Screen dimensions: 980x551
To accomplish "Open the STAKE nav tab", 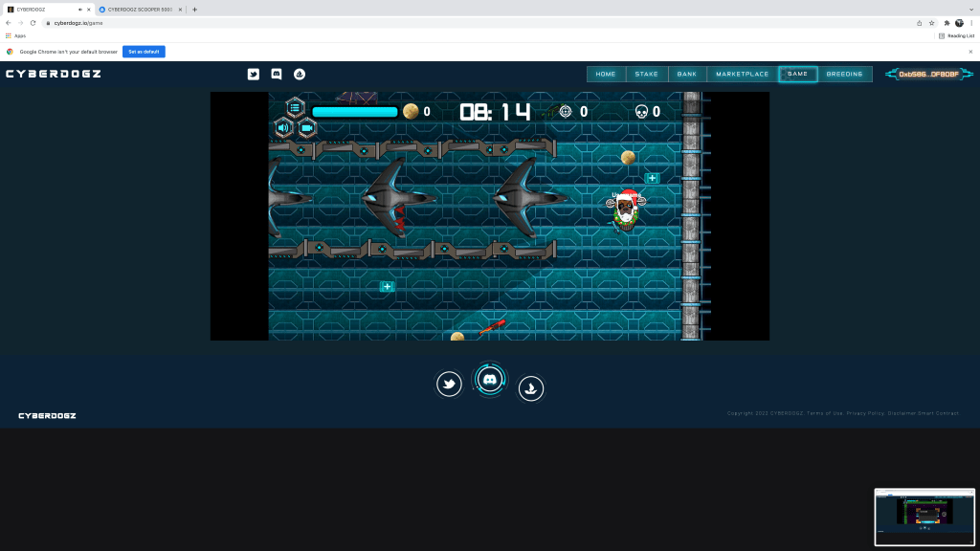I will (646, 74).
